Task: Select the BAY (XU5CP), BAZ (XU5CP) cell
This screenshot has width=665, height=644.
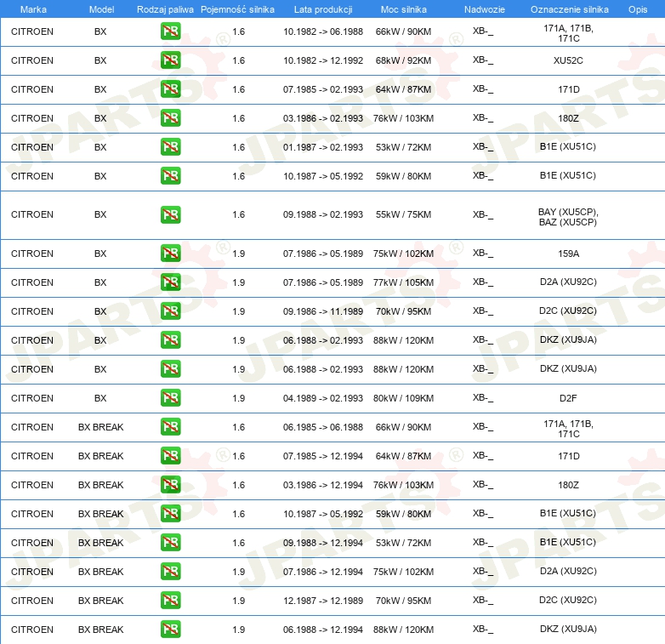Action: pyautogui.click(x=568, y=217)
